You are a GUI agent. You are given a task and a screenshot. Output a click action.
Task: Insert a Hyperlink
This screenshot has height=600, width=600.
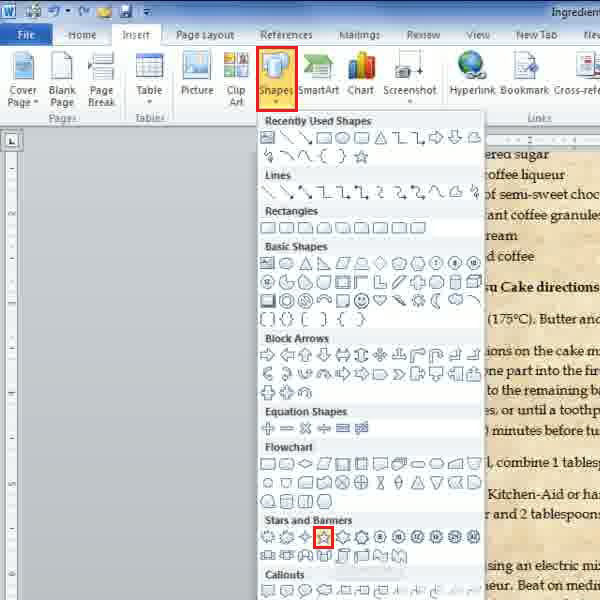coord(472,75)
